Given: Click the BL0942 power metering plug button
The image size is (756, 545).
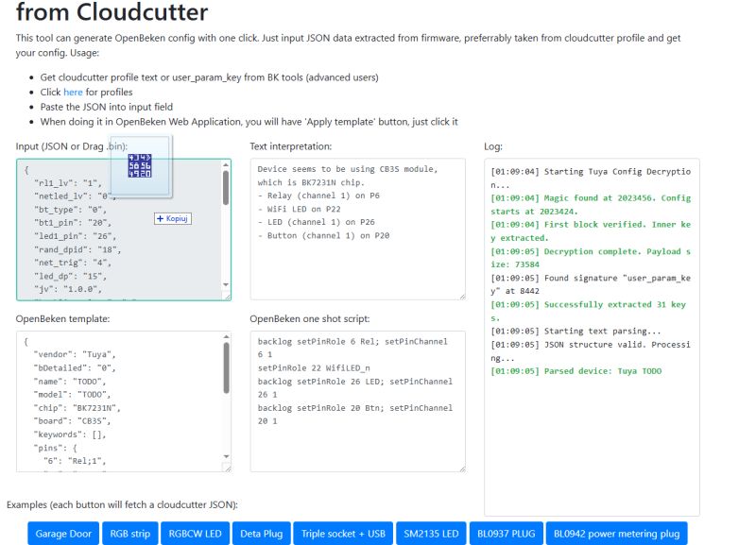Looking at the screenshot, I should (615, 533).
